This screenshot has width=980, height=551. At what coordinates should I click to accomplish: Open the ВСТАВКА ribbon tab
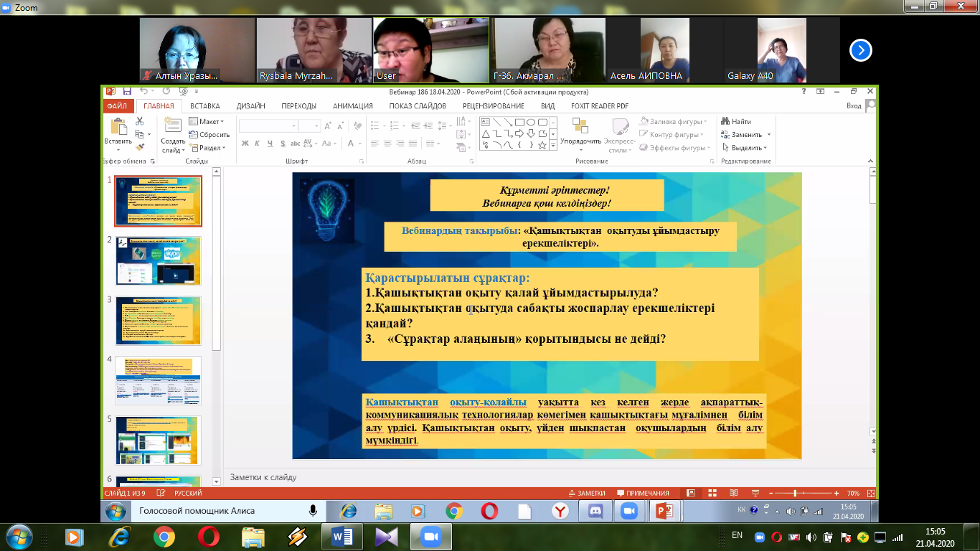(x=205, y=106)
